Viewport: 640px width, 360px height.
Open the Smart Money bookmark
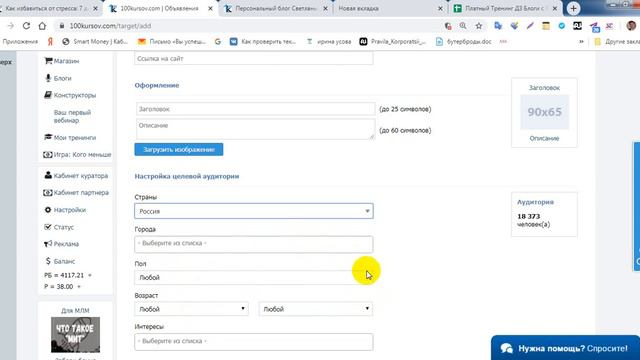click(95, 42)
